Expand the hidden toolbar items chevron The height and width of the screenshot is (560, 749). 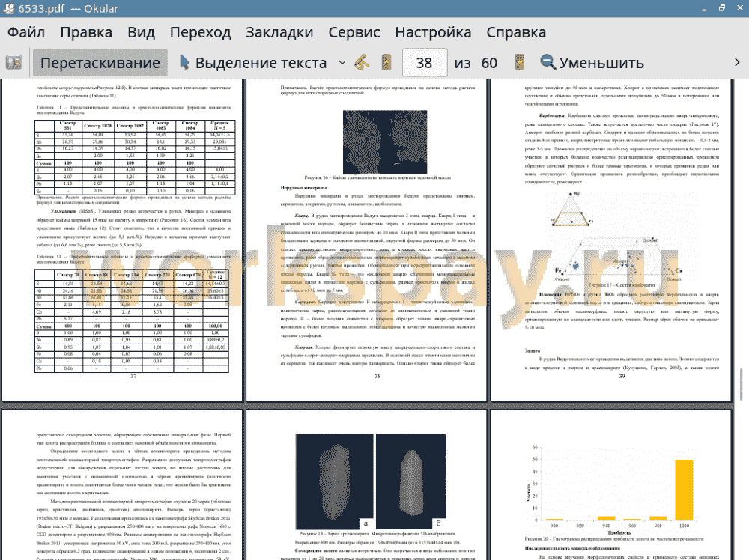click(737, 63)
